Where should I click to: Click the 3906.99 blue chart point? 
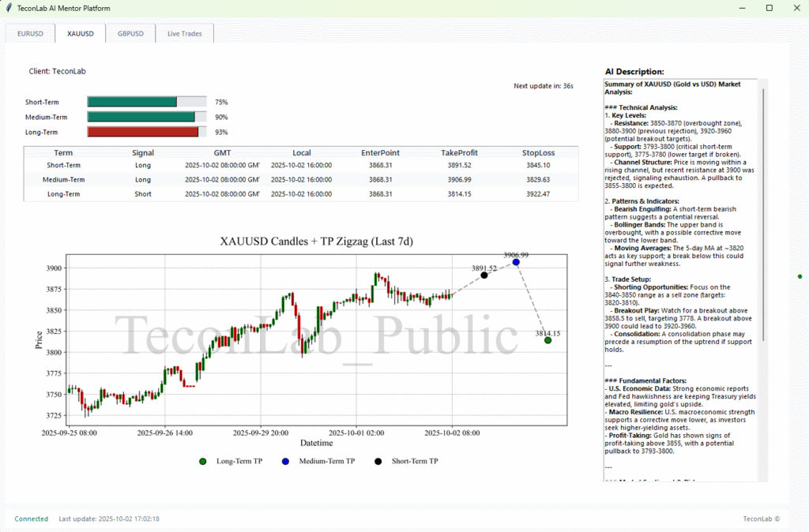(x=516, y=262)
